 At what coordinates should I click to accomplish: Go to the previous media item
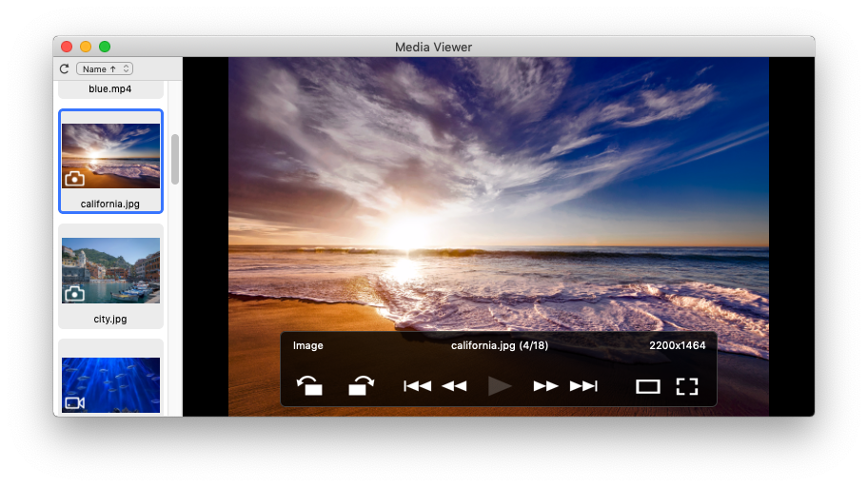pos(455,386)
